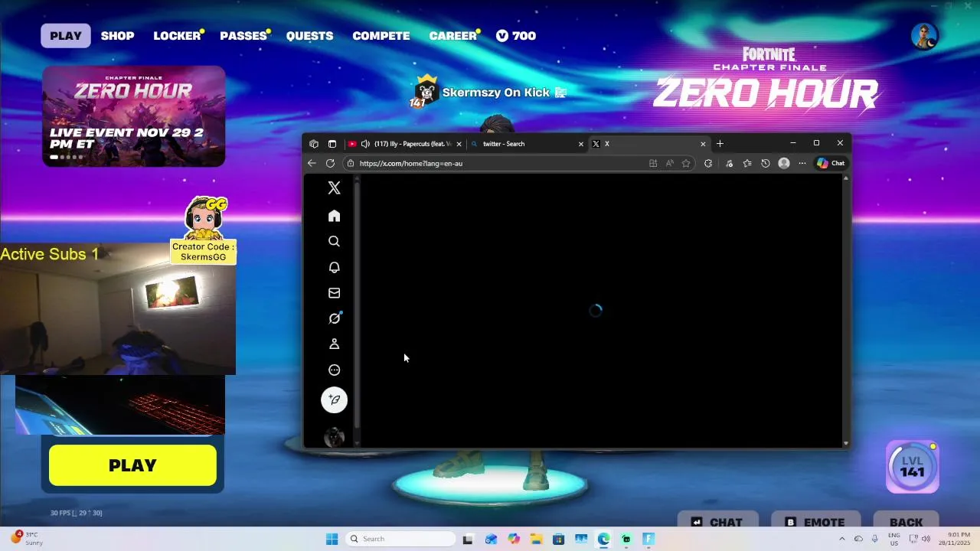
Task: Open Edge extensions puzzle icon
Action: [x=708, y=163]
